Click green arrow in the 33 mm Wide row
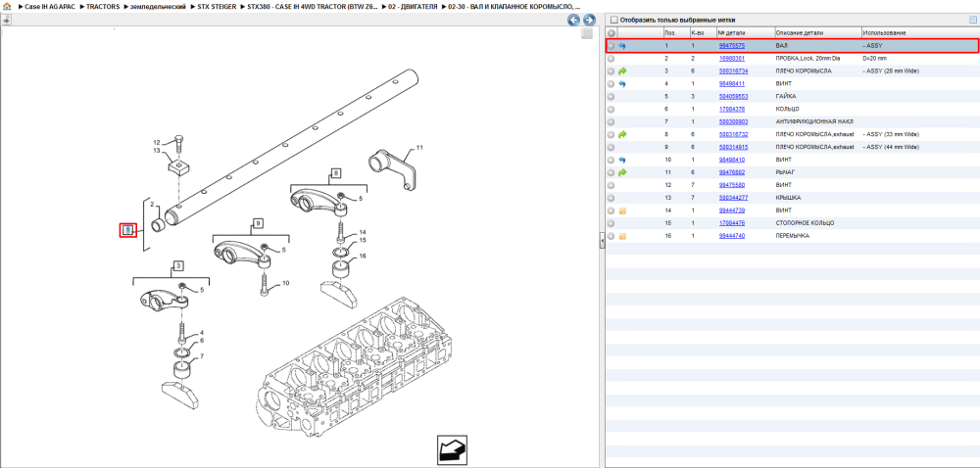The width and height of the screenshot is (980, 468). point(622,134)
